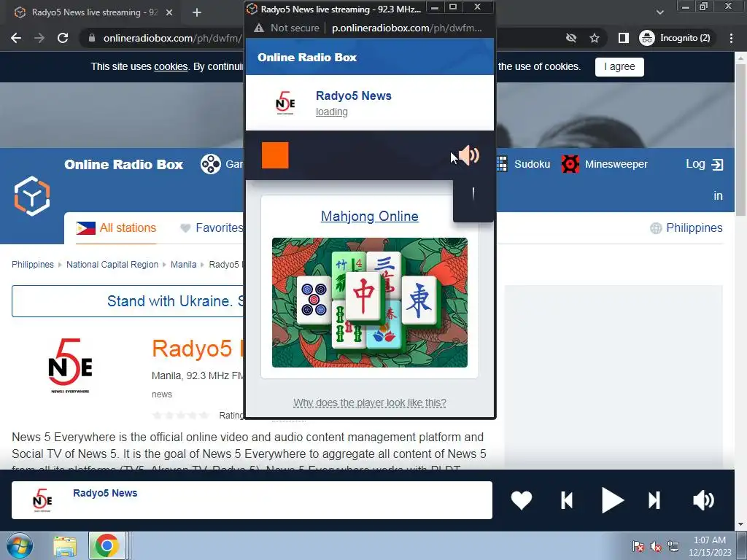This screenshot has width=747, height=560.
Task: Click the popup player speaker volume icon
Action: (x=469, y=155)
